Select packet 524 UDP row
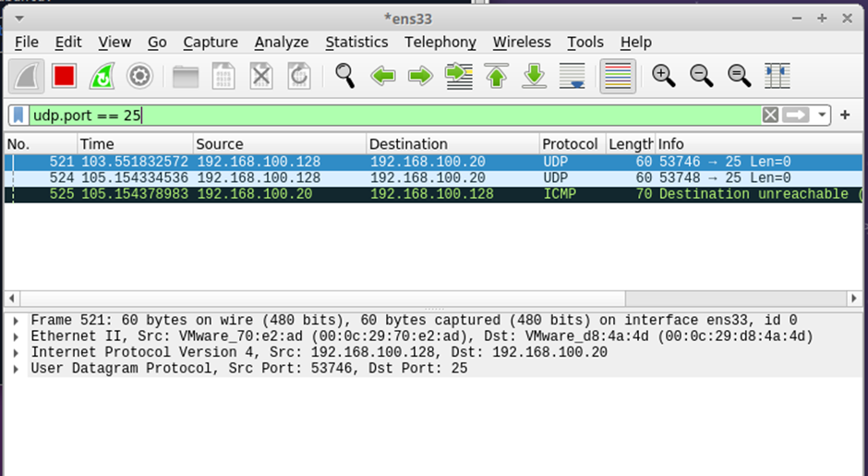 click(433, 177)
